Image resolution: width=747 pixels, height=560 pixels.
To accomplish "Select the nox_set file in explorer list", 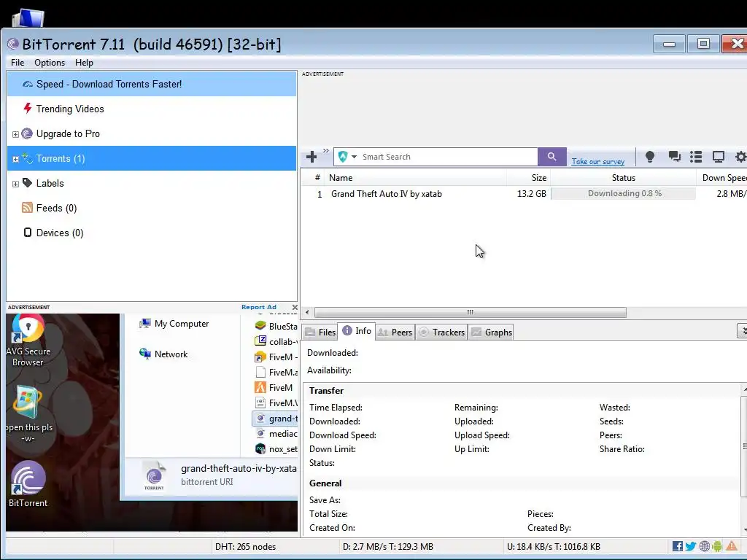I will coord(276,449).
